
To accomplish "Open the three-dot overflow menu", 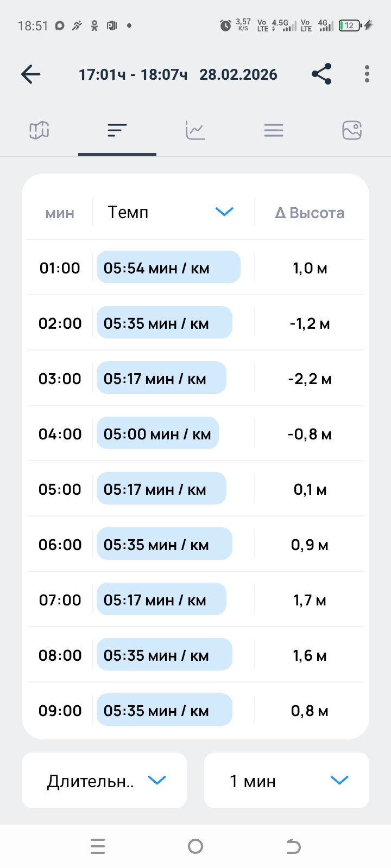I will (x=367, y=74).
